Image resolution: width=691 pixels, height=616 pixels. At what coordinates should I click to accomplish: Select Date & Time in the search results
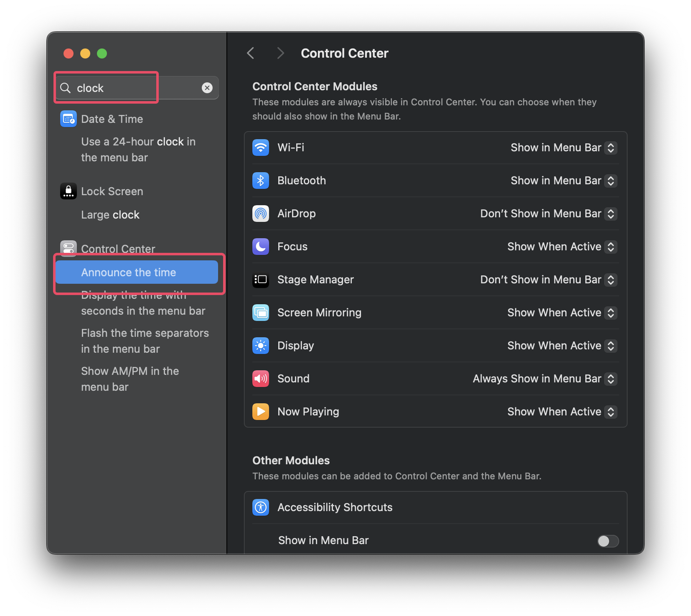(x=112, y=119)
